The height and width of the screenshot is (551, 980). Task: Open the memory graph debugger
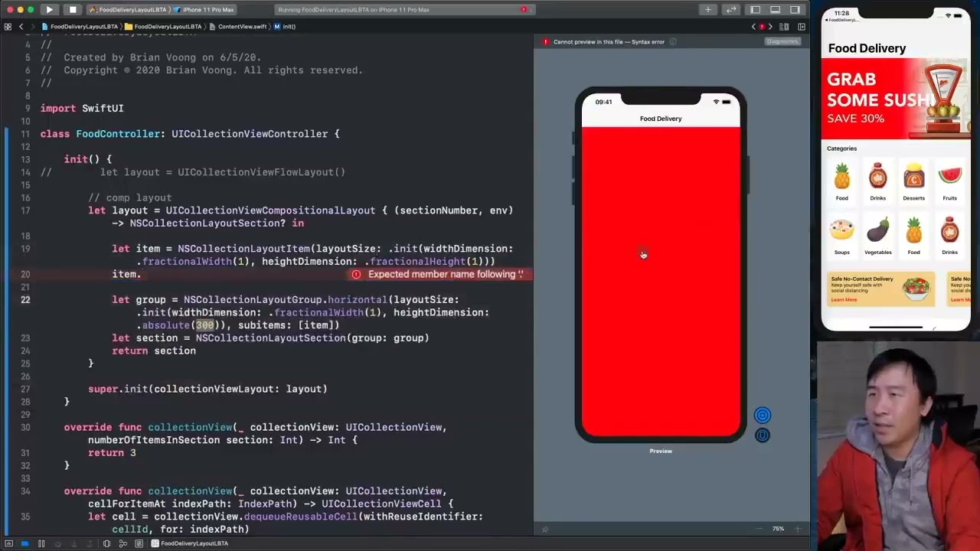point(122,543)
